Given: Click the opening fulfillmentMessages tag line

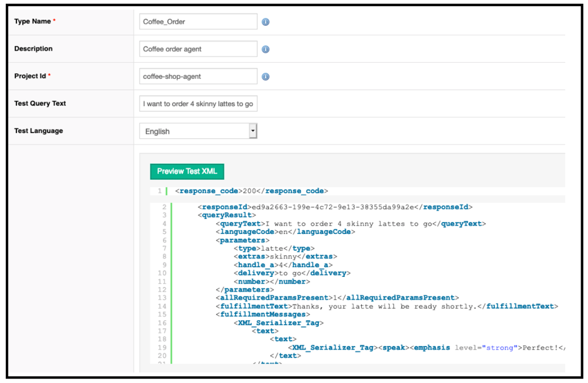Looking at the screenshot, I should pyautogui.click(x=263, y=315).
